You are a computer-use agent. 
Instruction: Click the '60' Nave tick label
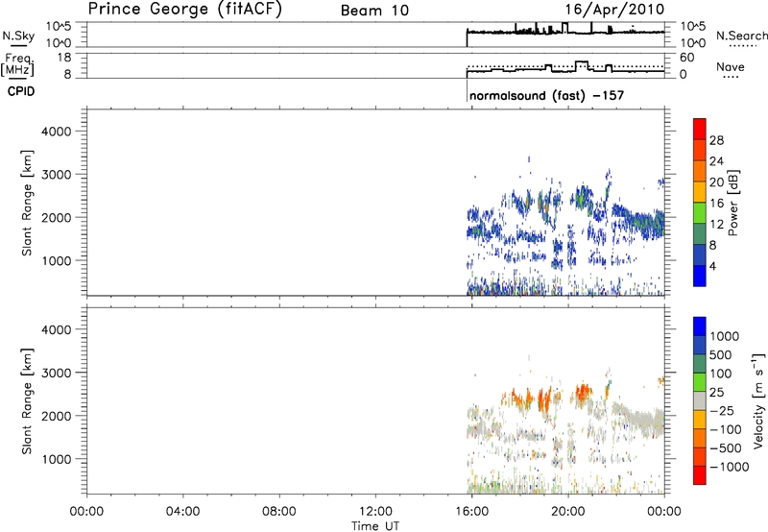[686, 58]
